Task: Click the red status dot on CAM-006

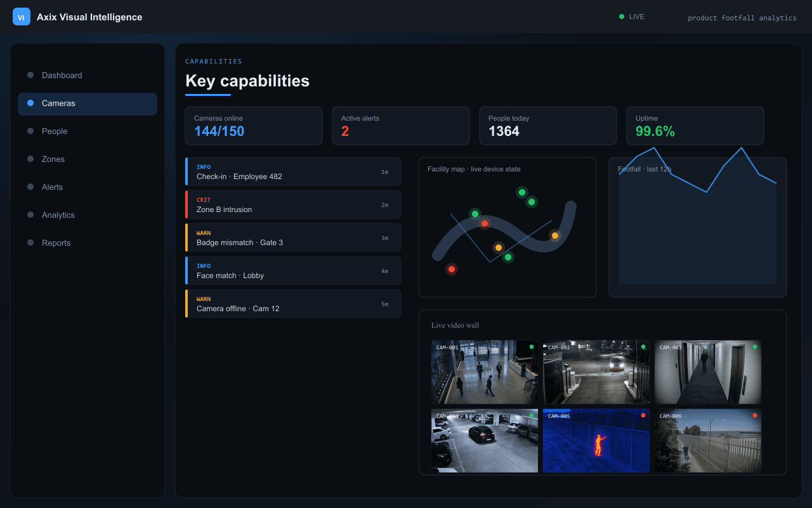Action: 755,415
